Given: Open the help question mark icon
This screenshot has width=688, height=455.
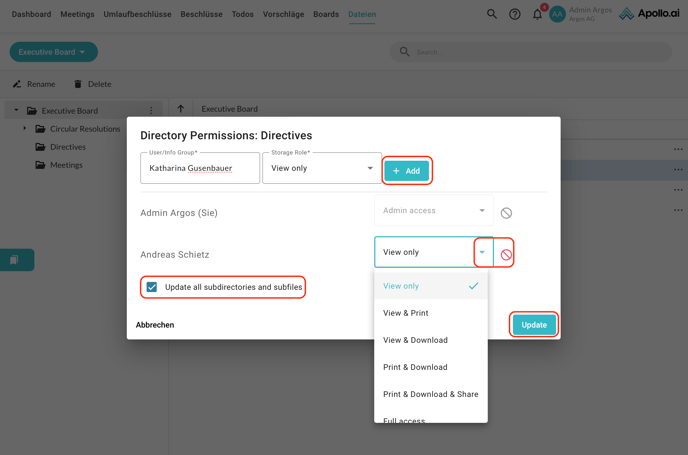Looking at the screenshot, I should tap(515, 14).
